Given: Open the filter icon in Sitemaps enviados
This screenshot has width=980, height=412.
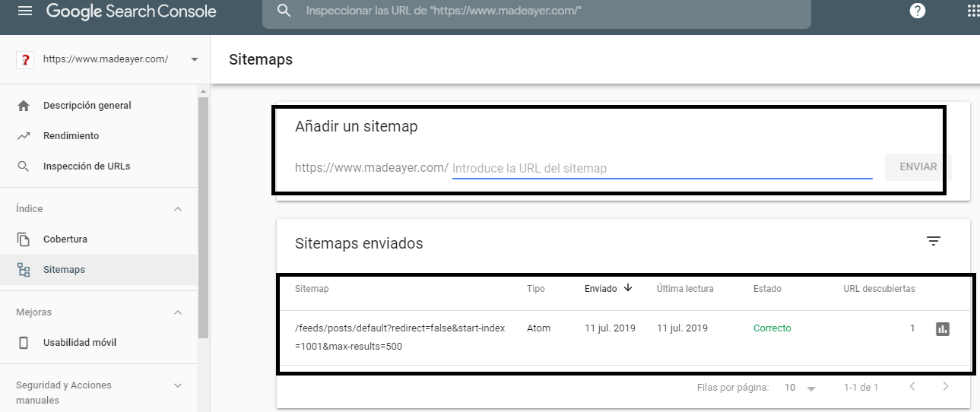Looking at the screenshot, I should (934, 241).
